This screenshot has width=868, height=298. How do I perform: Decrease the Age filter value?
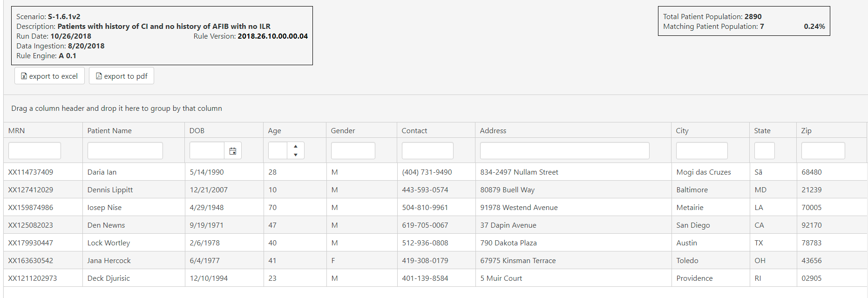[296, 155]
